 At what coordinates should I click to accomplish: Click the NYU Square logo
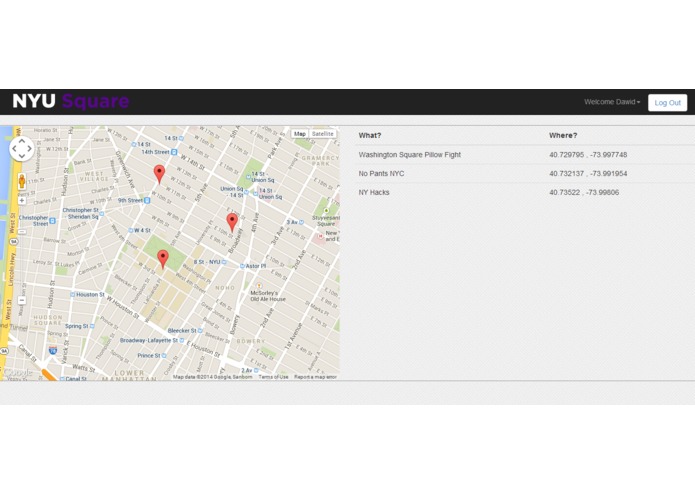[x=71, y=101]
